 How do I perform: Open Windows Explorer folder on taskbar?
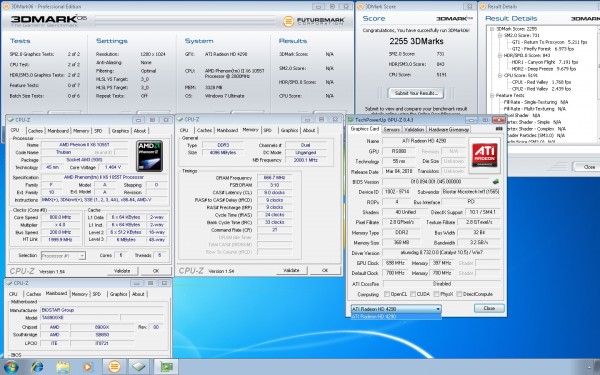(x=63, y=367)
